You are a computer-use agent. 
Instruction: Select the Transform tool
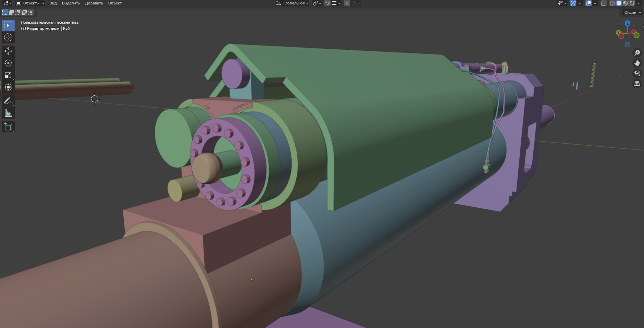[8, 87]
